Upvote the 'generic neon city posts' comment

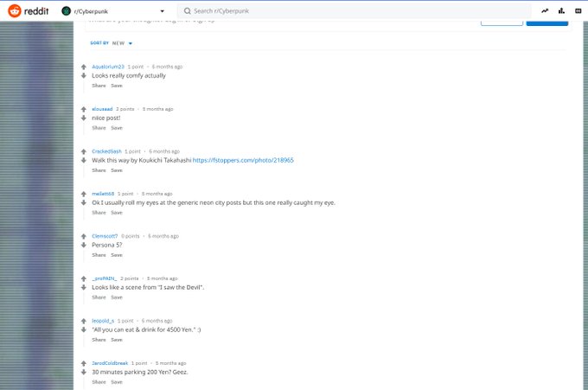pos(84,195)
